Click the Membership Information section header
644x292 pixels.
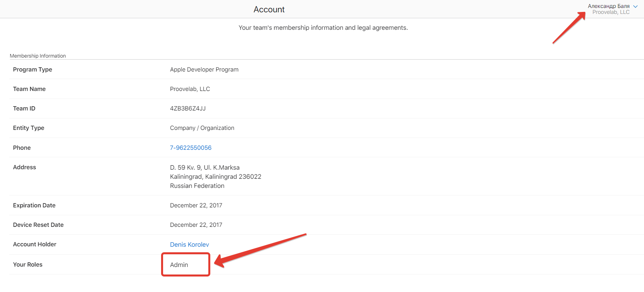tap(38, 56)
